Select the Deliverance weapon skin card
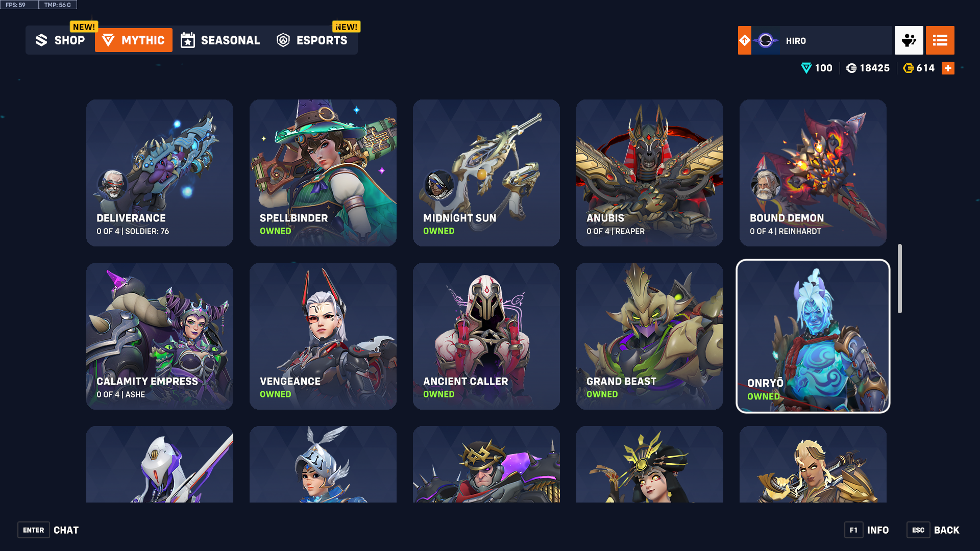 pyautogui.click(x=160, y=173)
